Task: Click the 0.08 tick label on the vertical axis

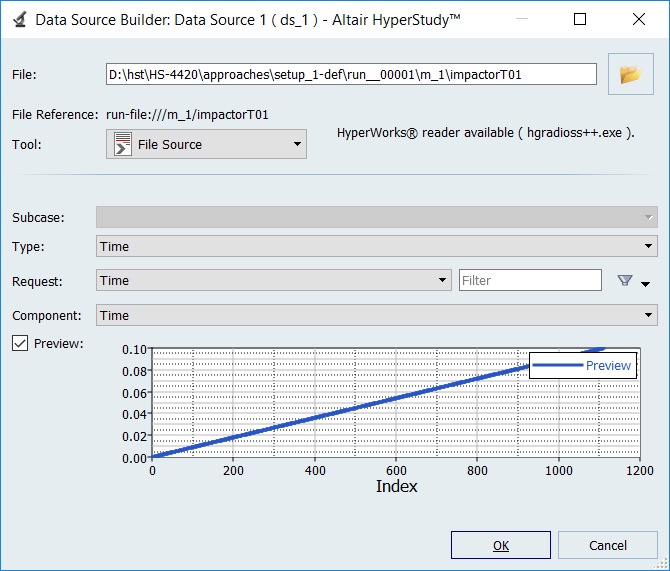Action: click(x=134, y=371)
